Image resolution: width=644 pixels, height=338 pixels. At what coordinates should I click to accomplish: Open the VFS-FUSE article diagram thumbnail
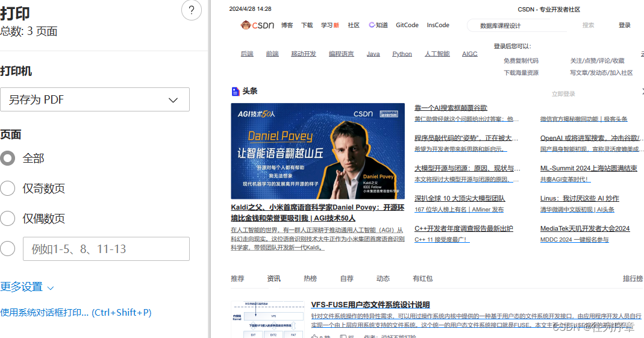268,319
